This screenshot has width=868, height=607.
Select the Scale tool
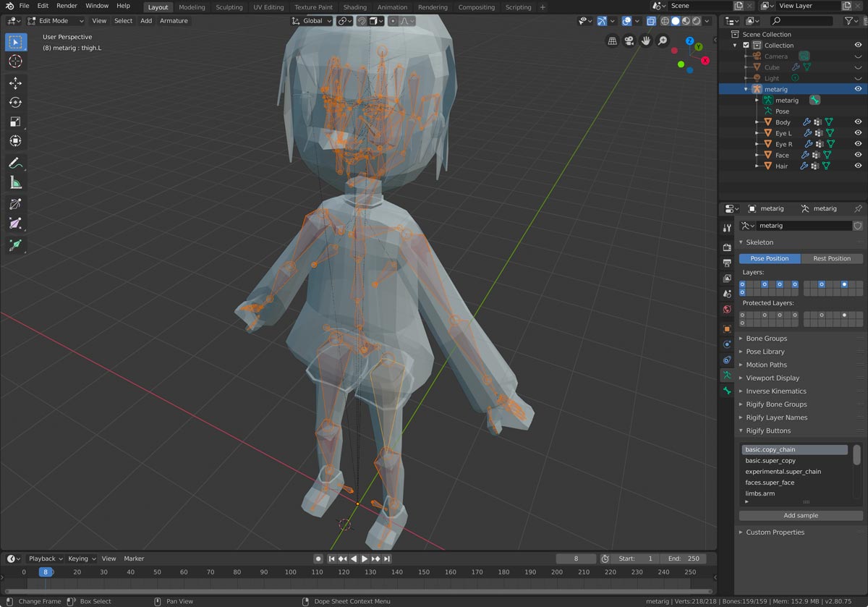(x=15, y=122)
